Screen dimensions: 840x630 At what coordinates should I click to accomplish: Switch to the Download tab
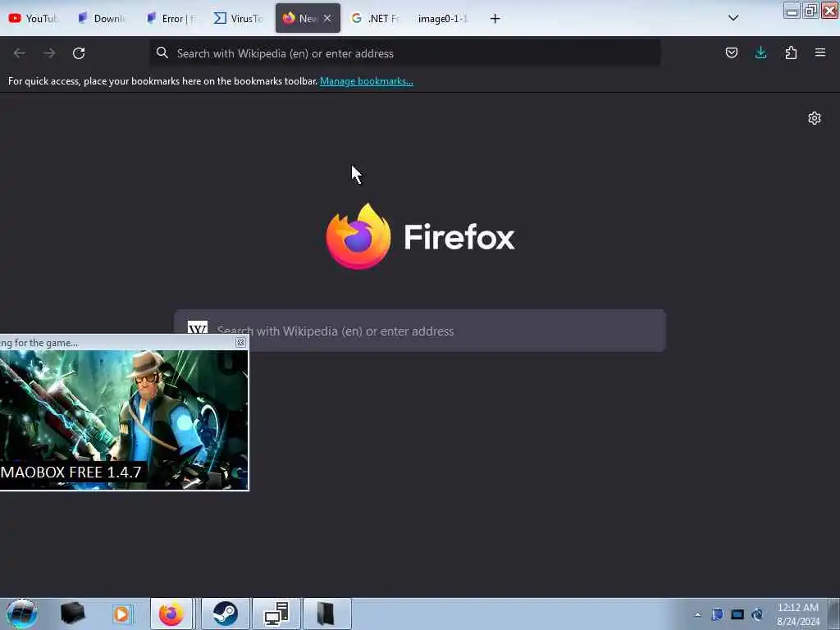(102, 18)
